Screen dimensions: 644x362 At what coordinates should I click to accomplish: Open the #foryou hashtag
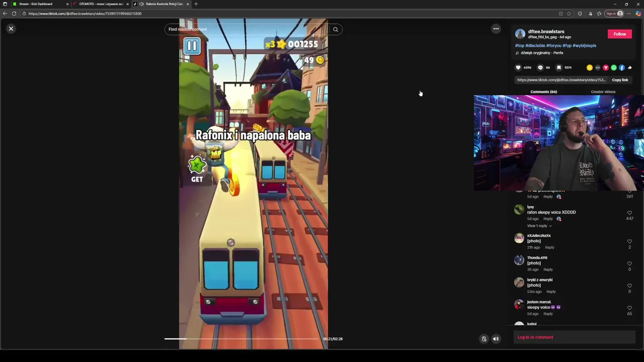click(x=554, y=46)
